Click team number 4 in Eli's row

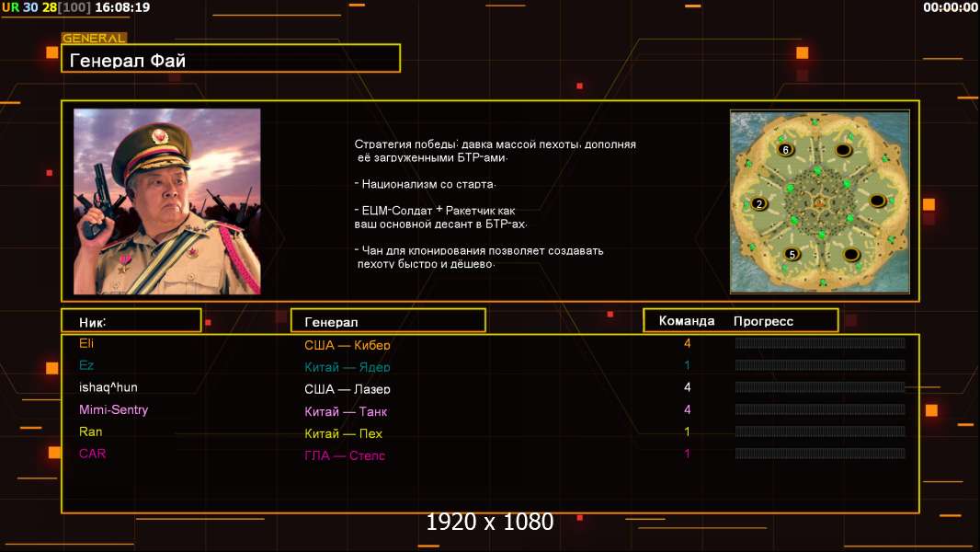pos(687,342)
